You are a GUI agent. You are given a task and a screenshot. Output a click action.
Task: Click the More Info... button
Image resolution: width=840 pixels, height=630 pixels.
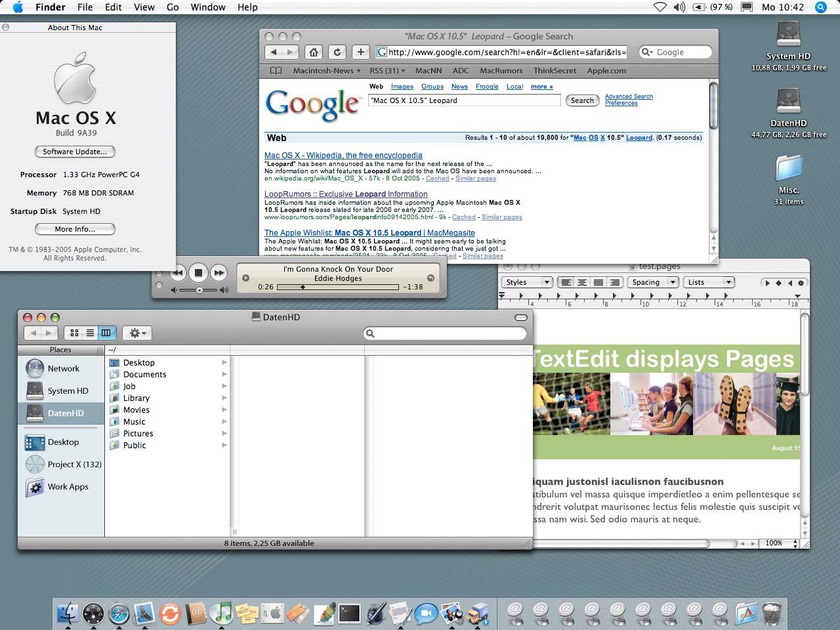(x=75, y=229)
